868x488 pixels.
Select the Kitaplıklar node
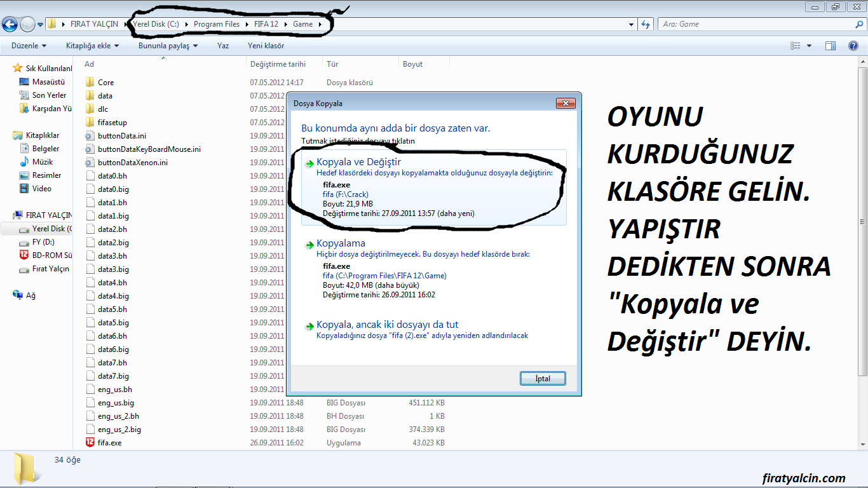(43, 135)
